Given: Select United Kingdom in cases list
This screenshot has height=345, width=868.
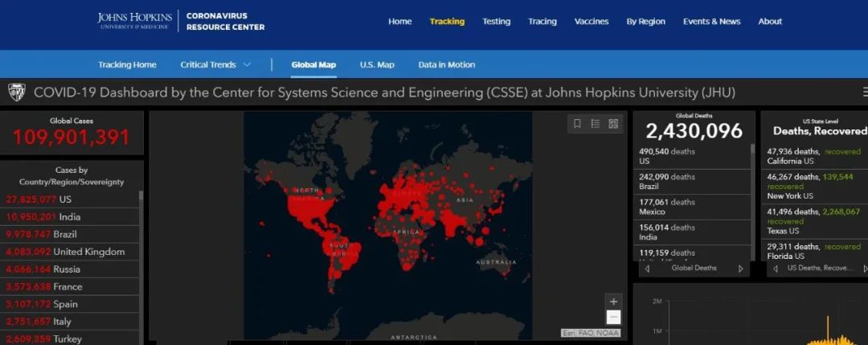Looking at the screenshot, I should [x=69, y=252].
